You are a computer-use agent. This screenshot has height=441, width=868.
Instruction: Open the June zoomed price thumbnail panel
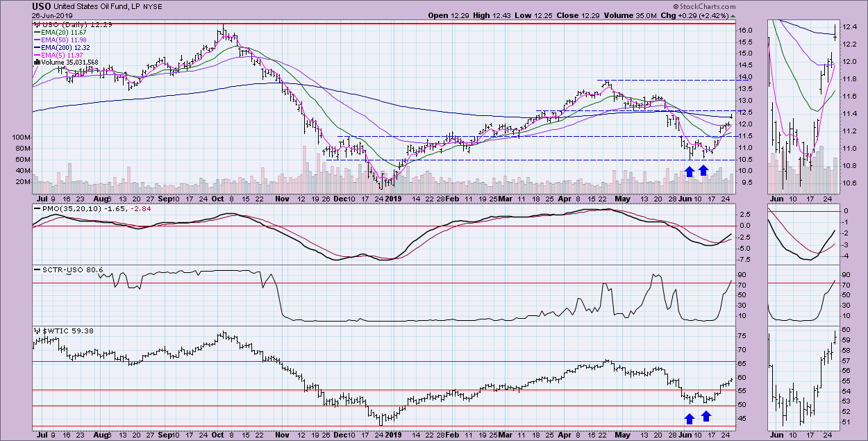point(804,106)
